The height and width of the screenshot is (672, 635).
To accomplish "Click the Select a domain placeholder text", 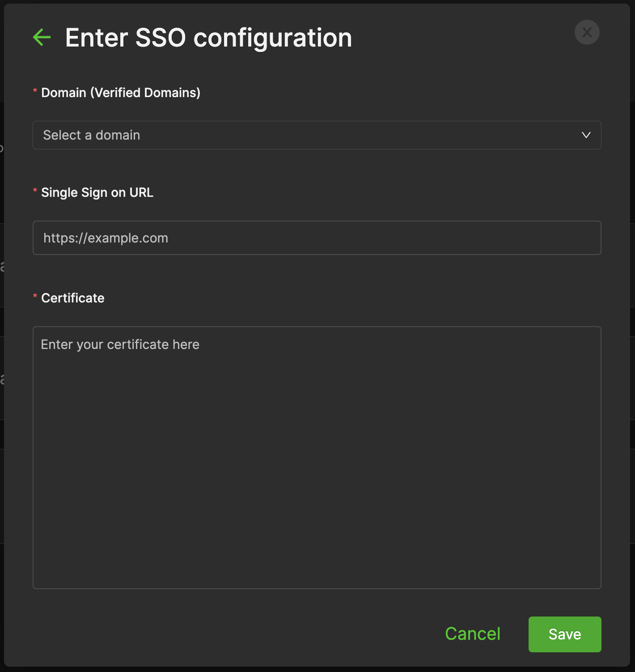I will click(x=92, y=135).
